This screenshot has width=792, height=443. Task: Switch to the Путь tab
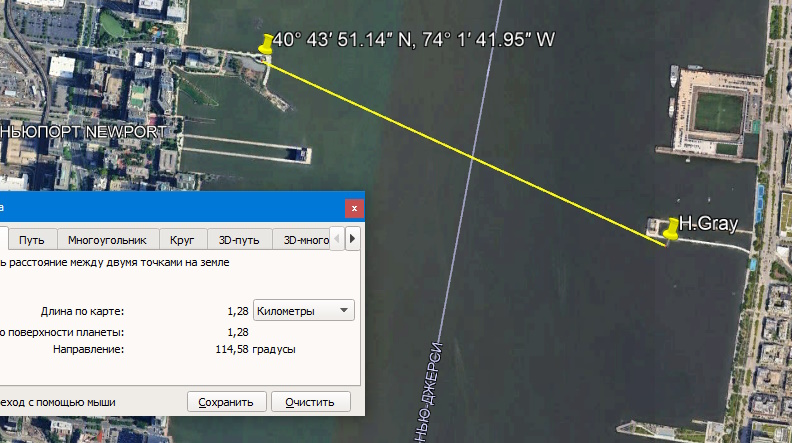click(x=32, y=239)
